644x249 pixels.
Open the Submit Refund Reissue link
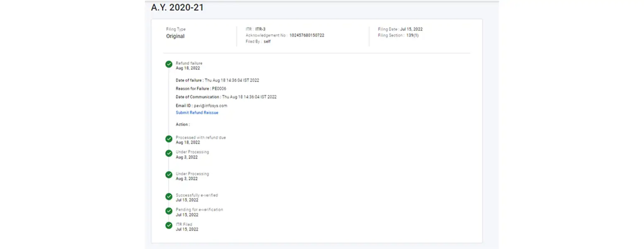[197, 112]
